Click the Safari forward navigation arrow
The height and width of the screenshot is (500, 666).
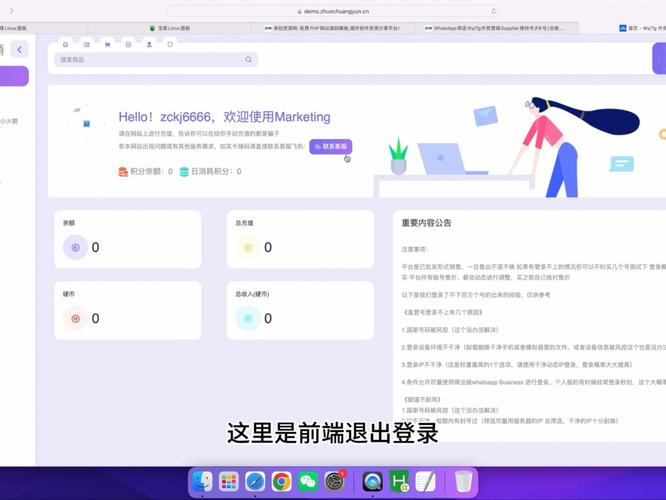click(x=11, y=11)
